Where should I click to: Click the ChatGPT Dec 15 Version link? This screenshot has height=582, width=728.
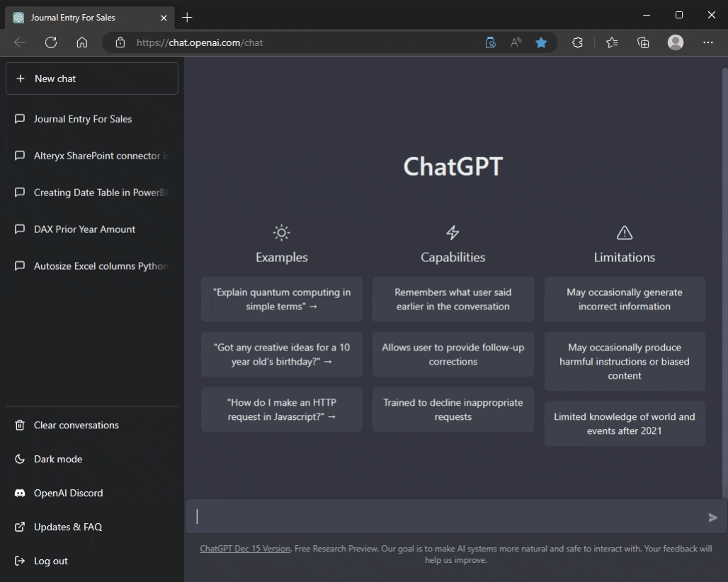244,548
